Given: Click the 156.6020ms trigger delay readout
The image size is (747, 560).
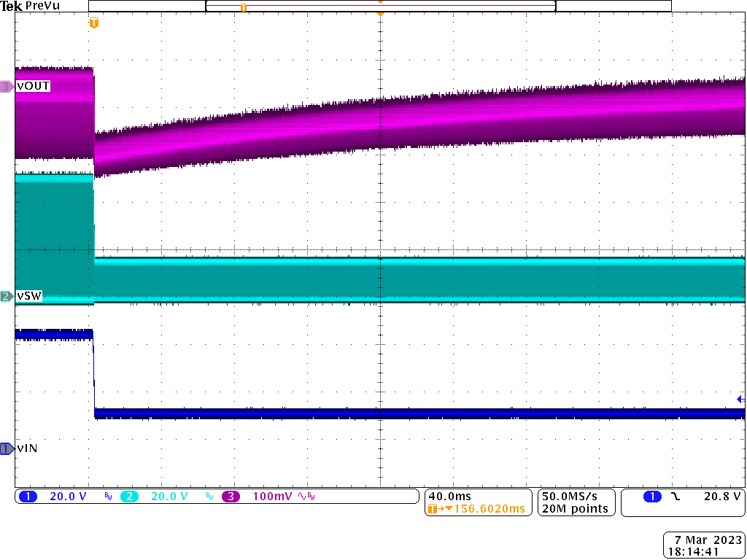Looking at the screenshot, I should [x=481, y=509].
